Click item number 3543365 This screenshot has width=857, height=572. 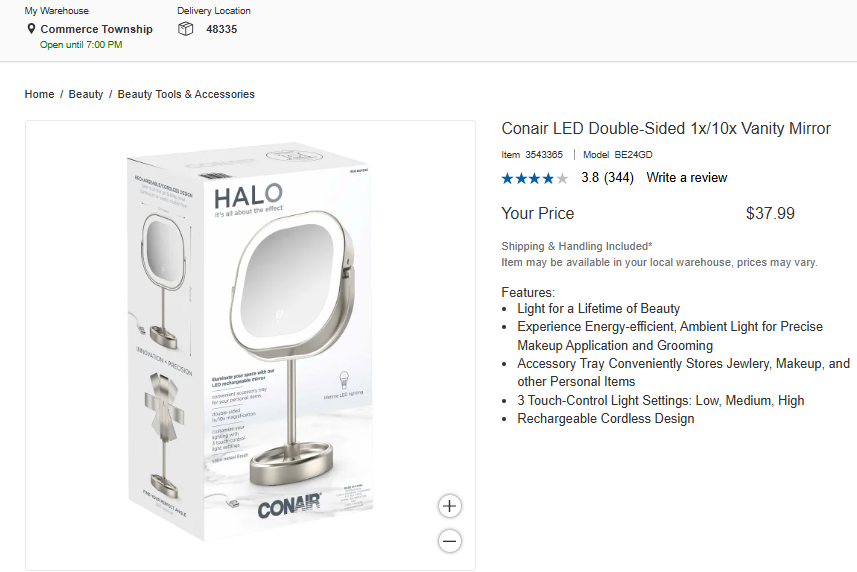[x=543, y=155]
